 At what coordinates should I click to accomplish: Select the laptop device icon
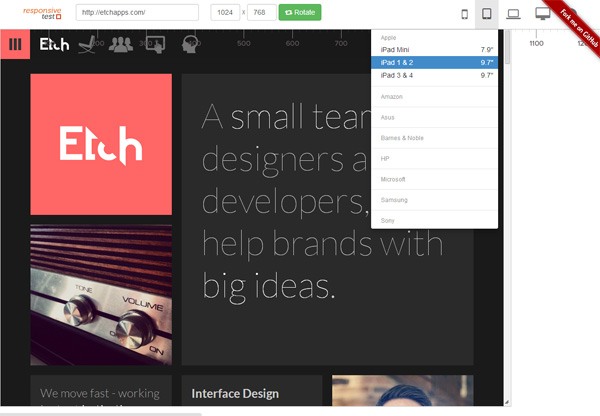click(513, 14)
